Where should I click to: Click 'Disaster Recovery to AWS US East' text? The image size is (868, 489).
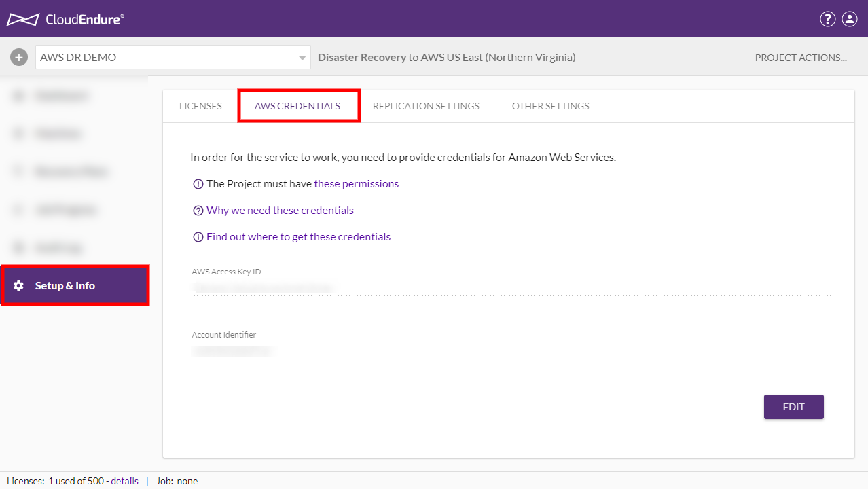point(447,58)
